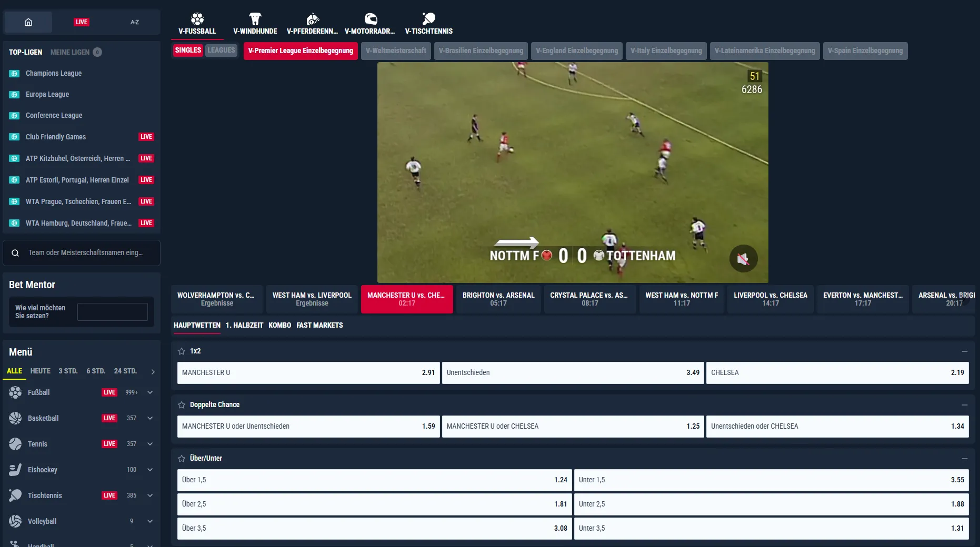This screenshot has height=547, width=980.
Task: Click the Eishockey sport icon in menu
Action: pyautogui.click(x=15, y=470)
